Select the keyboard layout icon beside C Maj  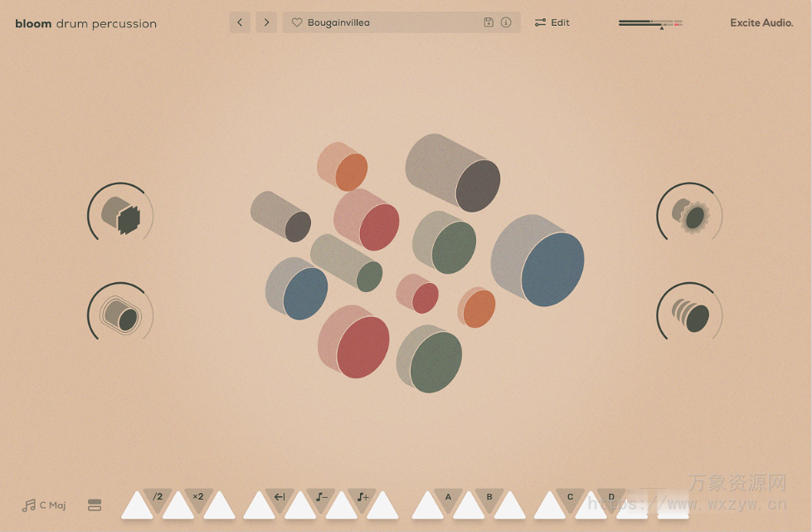[x=95, y=505]
